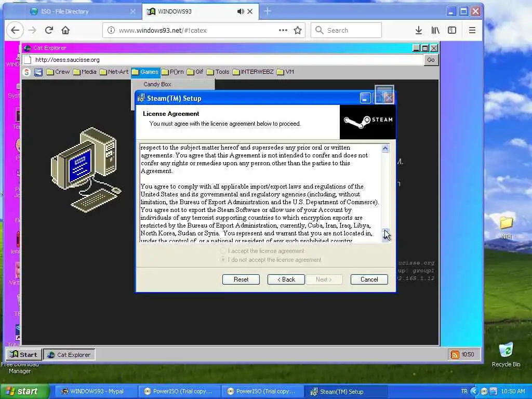Image resolution: width=532 pixels, height=399 pixels.
Task: Open the Net-Art bookmarks folder
Action: coord(114,72)
